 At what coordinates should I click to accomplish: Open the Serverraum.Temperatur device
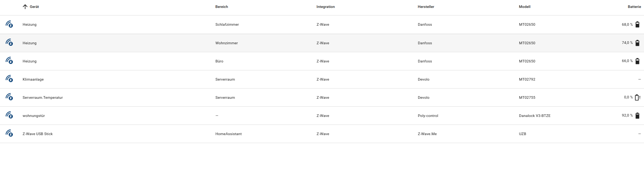[x=43, y=98]
